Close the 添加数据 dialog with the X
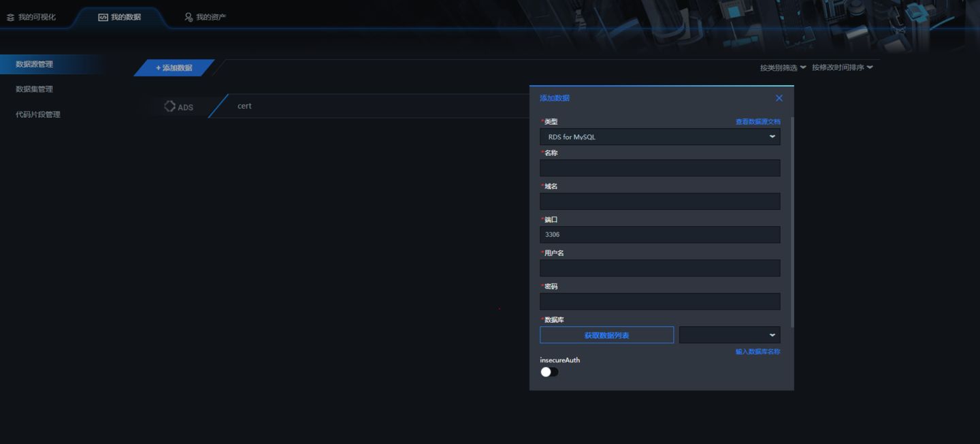Viewport: 980px width, 444px height. [779, 98]
